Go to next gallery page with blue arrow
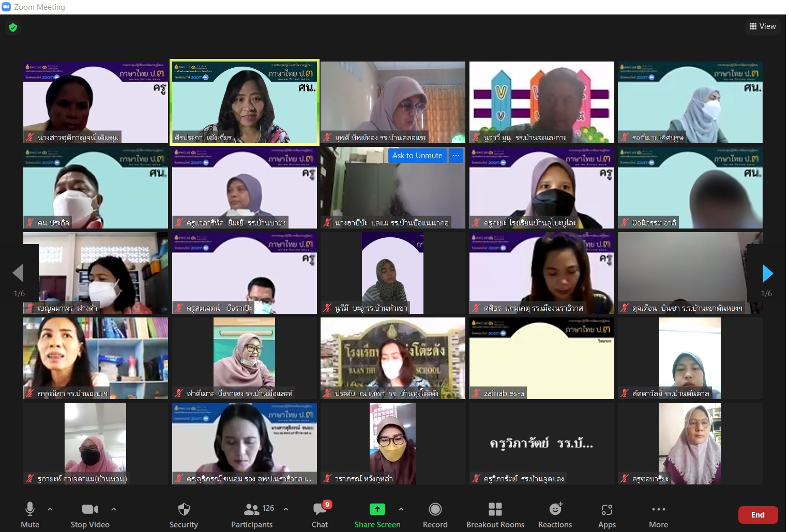Image resolution: width=789 pixels, height=532 pixels. click(767, 273)
